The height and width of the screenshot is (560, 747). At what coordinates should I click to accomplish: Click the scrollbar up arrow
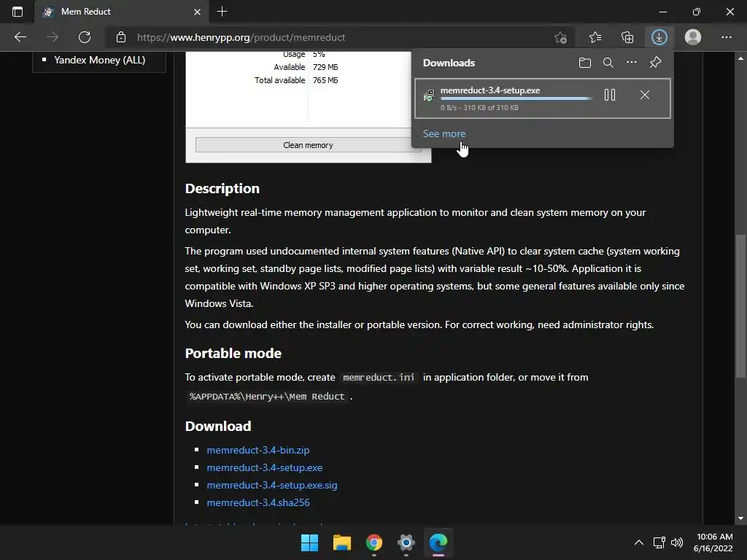pyautogui.click(x=740, y=58)
